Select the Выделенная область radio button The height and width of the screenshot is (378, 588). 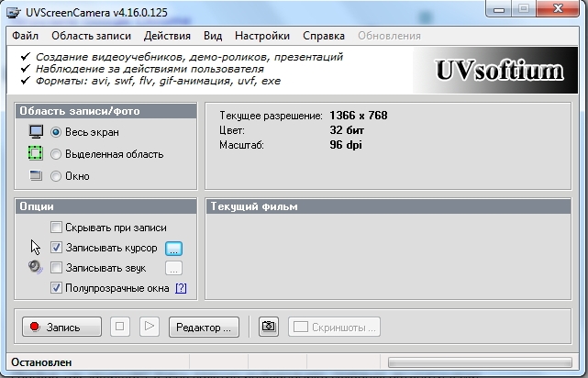coord(56,154)
